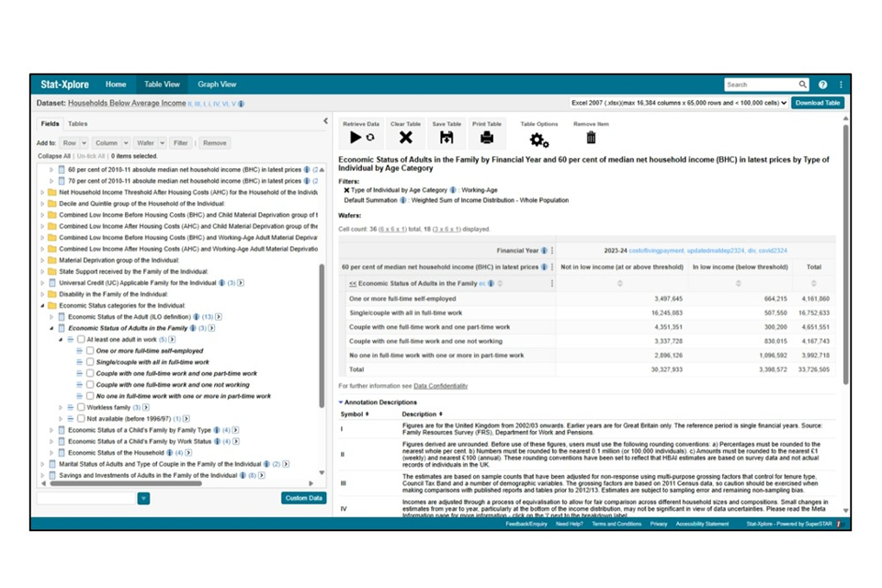The width and height of the screenshot is (882, 588).
Task: Click the Download Table button
Action: tap(817, 103)
